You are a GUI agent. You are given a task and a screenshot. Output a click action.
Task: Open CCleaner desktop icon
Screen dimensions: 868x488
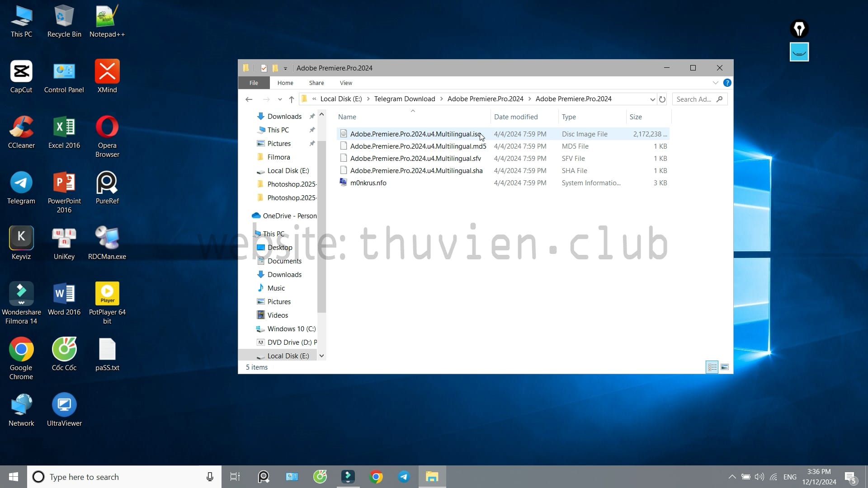[21, 132]
